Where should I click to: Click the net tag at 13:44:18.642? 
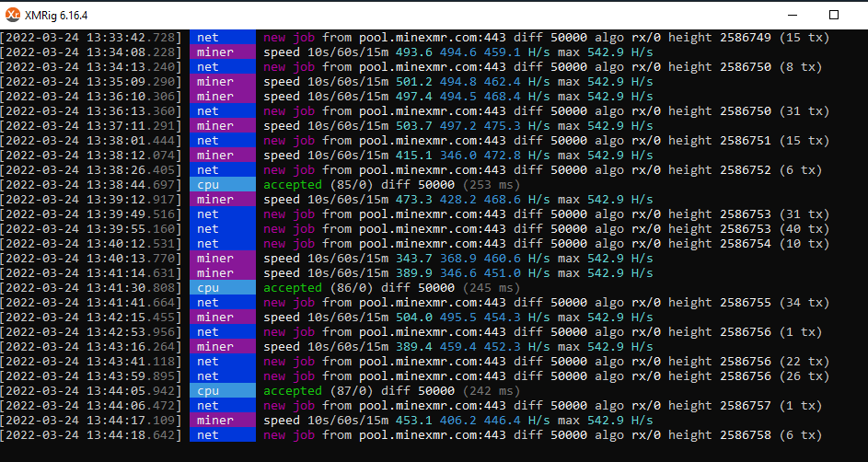pyautogui.click(x=223, y=435)
